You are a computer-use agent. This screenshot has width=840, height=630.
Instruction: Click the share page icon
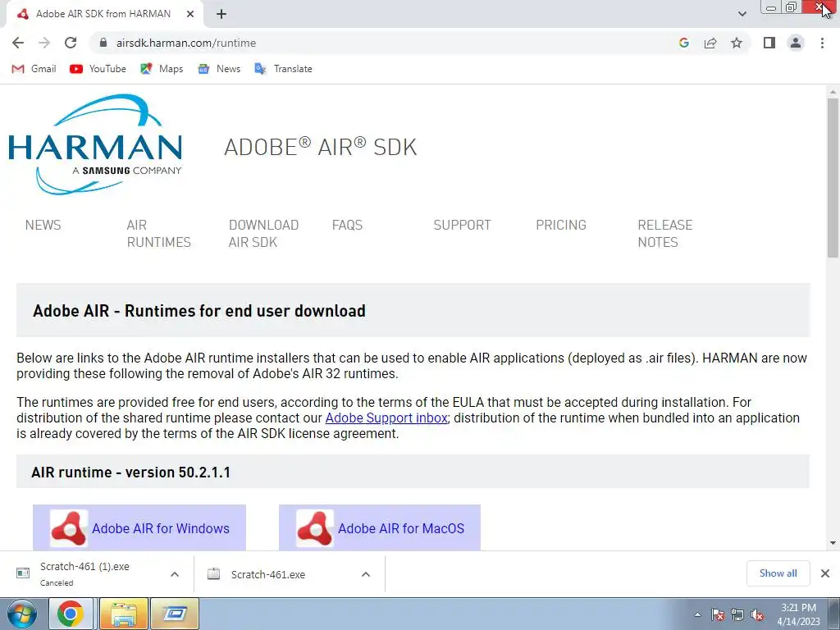coord(710,43)
